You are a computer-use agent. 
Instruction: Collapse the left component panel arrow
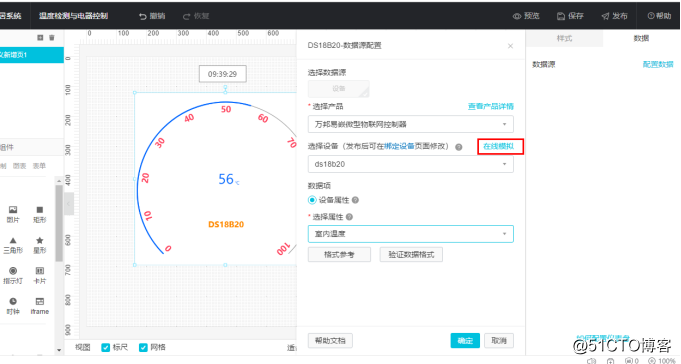(69, 204)
